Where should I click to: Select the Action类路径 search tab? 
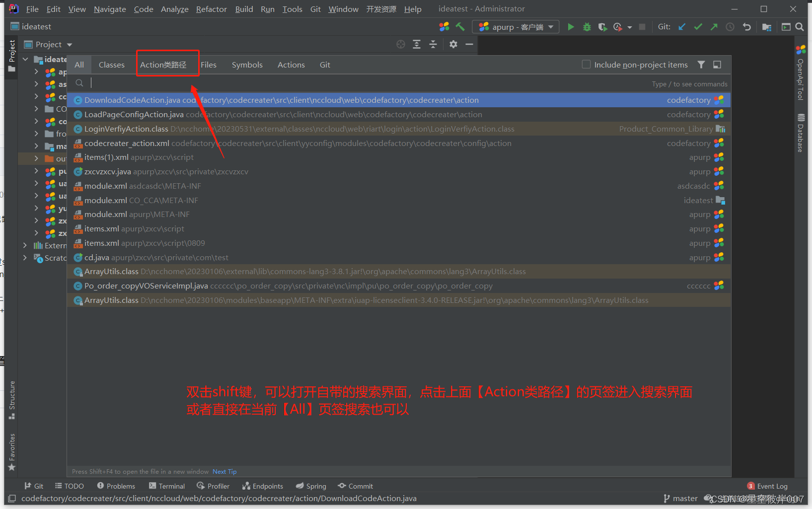[163, 65]
